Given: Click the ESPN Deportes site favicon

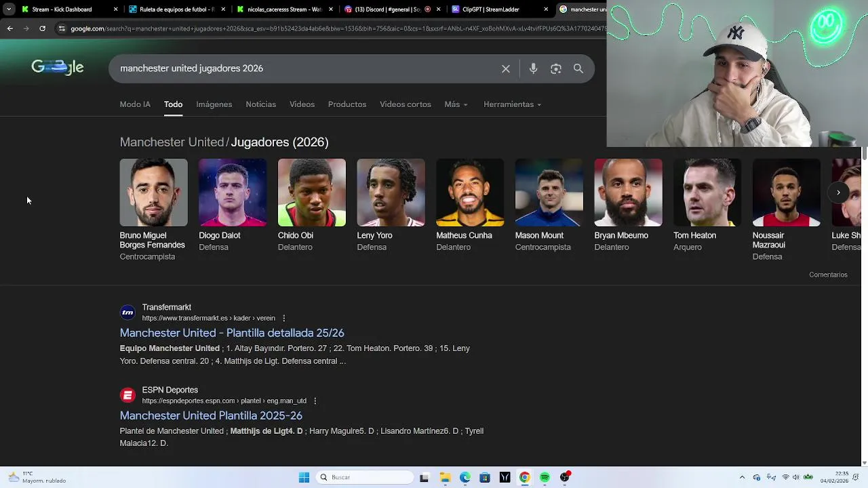Looking at the screenshot, I should (127, 395).
